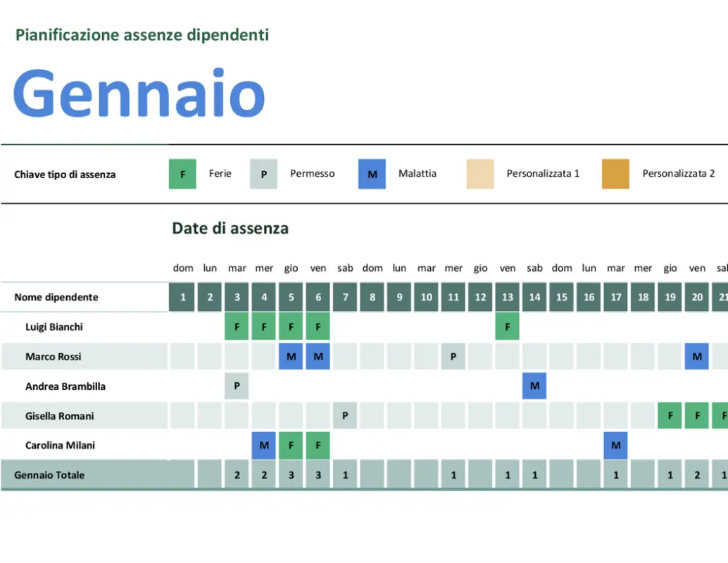Click the Permesso legend swatch
This screenshot has width=728, height=563.
(x=264, y=174)
